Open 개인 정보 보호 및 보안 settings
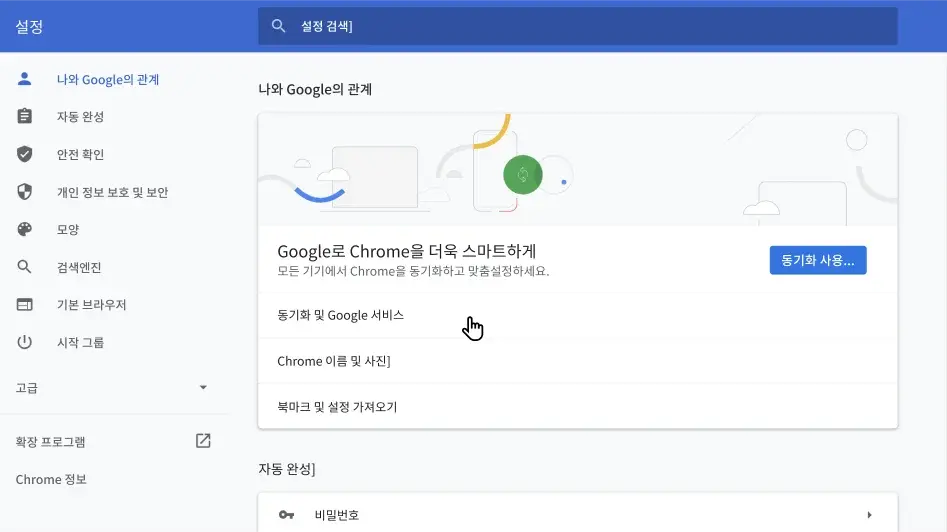Image resolution: width=947 pixels, height=532 pixels. click(112, 192)
